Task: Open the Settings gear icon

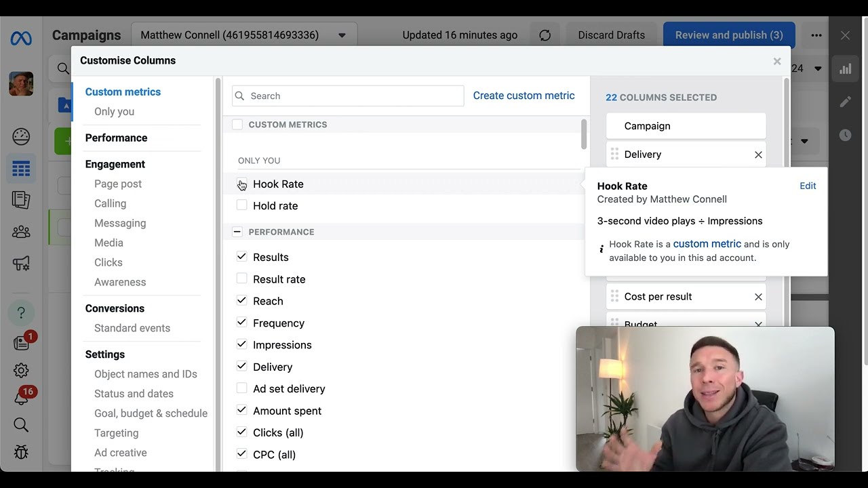Action: point(21,370)
